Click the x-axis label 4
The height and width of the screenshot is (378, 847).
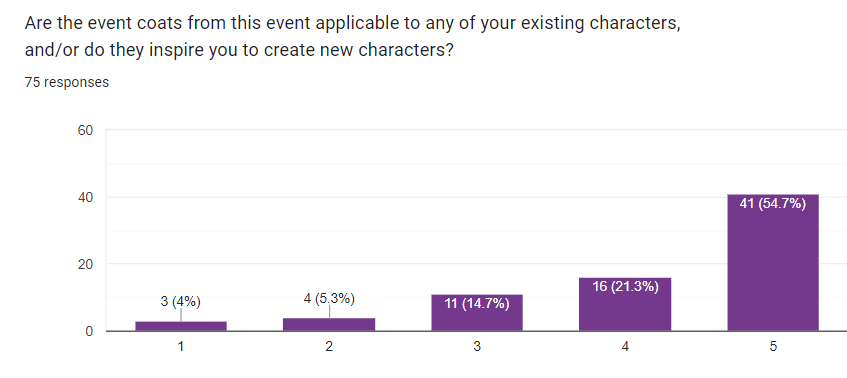(625, 347)
